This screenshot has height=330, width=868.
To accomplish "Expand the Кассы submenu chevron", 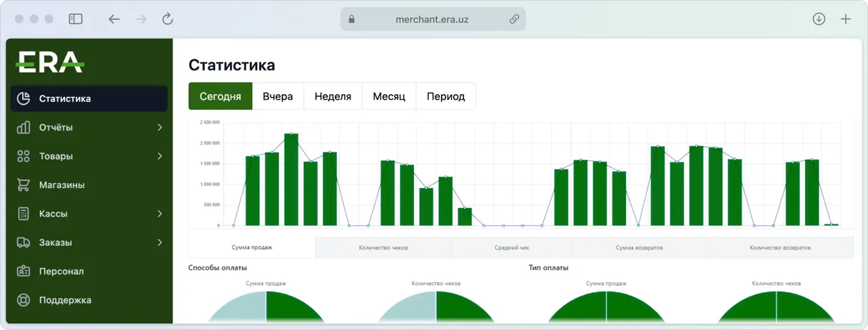I will pyautogui.click(x=160, y=214).
